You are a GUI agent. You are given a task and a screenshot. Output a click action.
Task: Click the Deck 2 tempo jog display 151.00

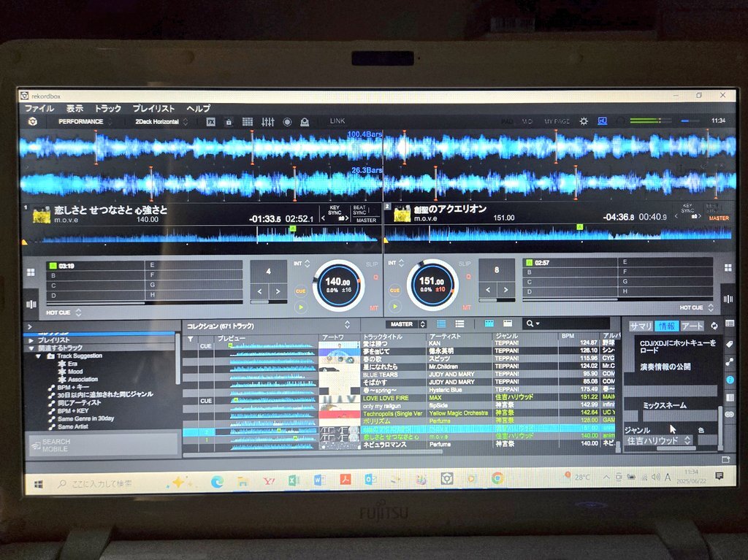click(432, 285)
